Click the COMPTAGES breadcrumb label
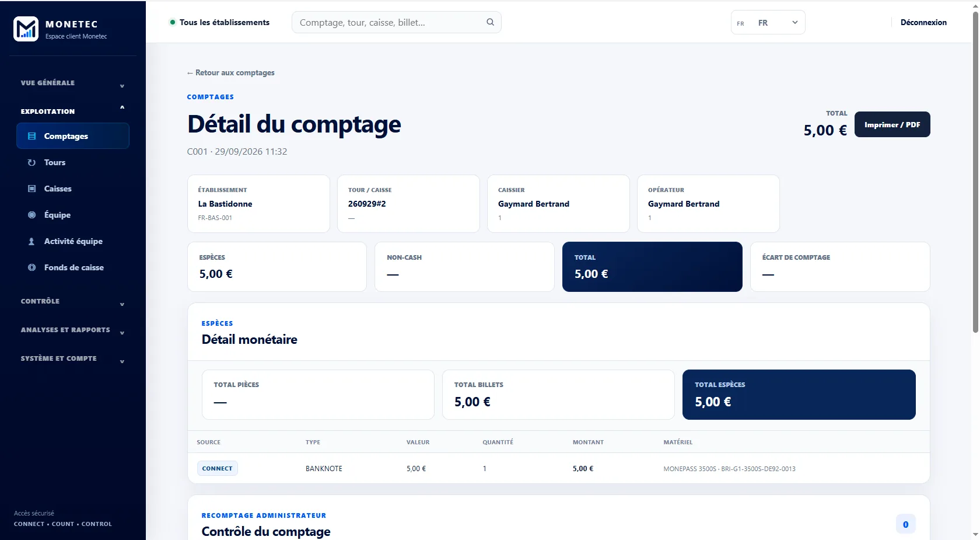The height and width of the screenshot is (540, 980). coord(210,97)
